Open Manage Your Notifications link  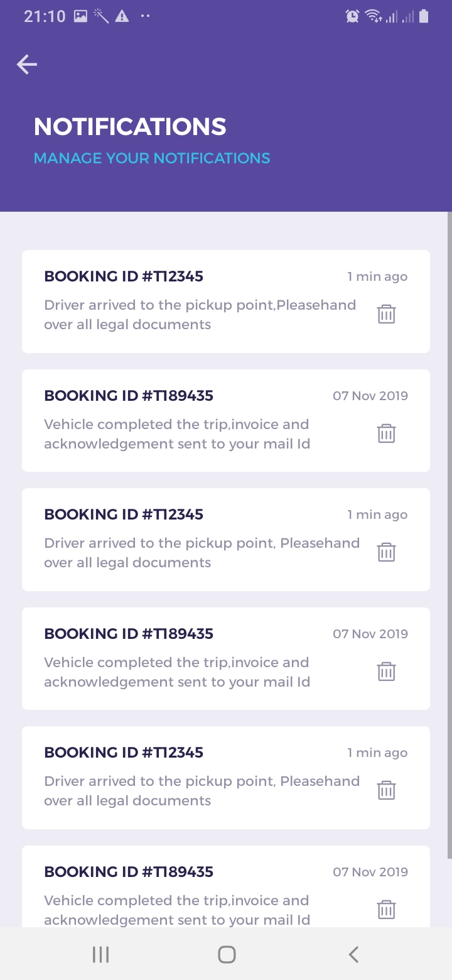pyautogui.click(x=152, y=158)
